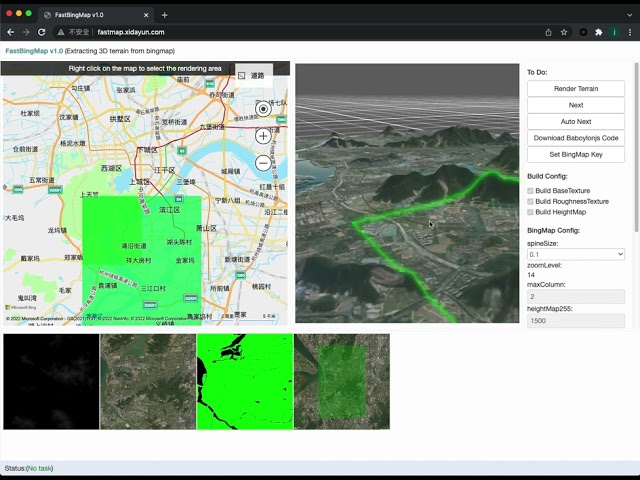Open a new browser tab
The image size is (640, 480).
(x=164, y=15)
